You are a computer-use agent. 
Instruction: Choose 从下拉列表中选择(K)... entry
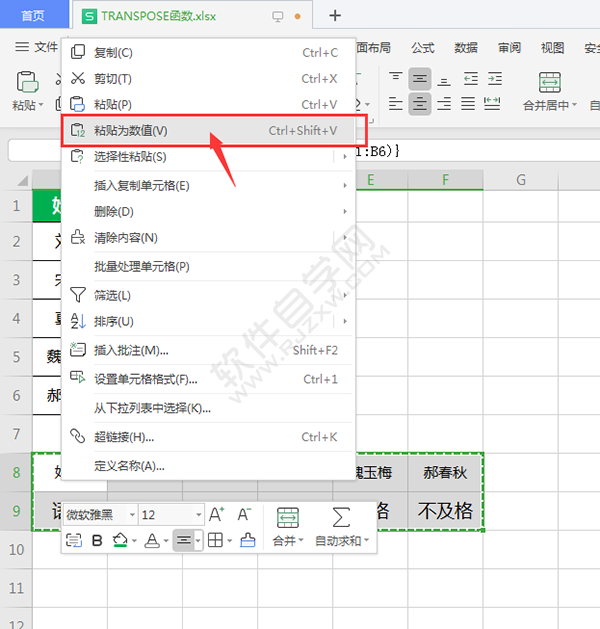coord(209,408)
